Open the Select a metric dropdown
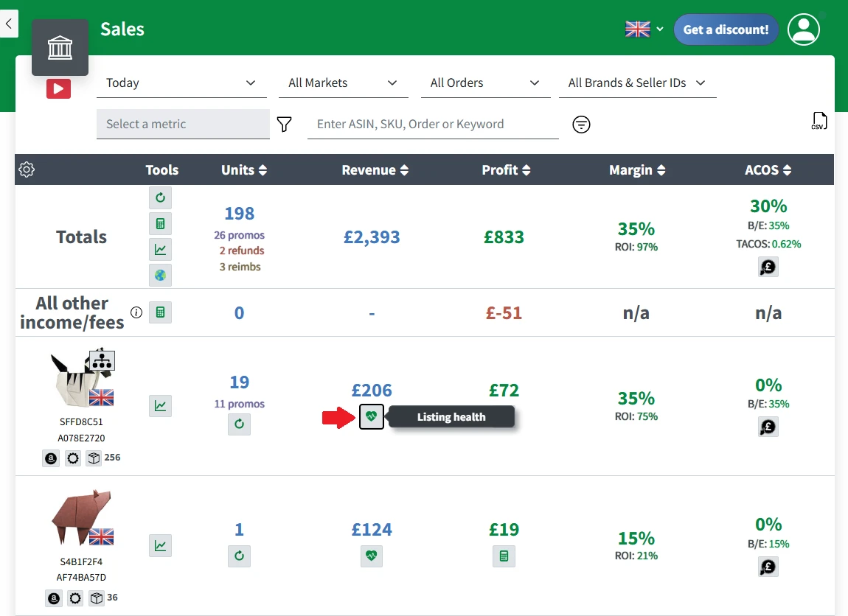The height and width of the screenshot is (616, 848). coord(184,125)
